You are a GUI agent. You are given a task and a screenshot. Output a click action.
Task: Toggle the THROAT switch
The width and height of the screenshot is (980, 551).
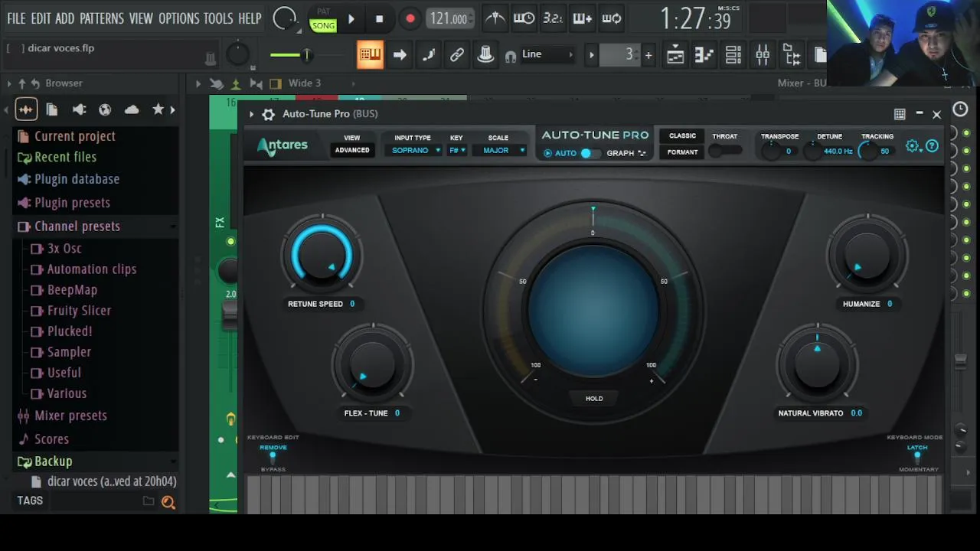click(x=724, y=151)
